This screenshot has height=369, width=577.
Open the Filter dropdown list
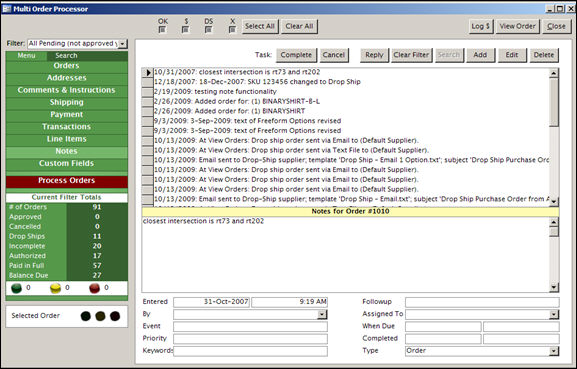[x=123, y=44]
